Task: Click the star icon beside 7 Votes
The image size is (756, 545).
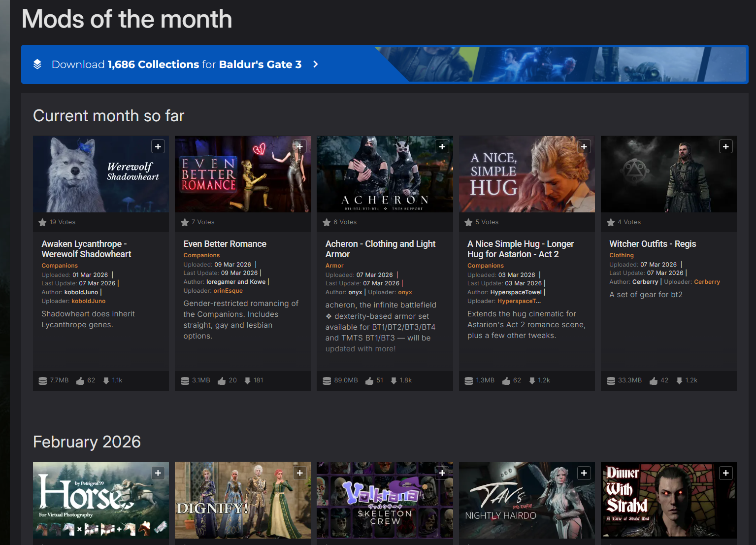Action: (185, 222)
